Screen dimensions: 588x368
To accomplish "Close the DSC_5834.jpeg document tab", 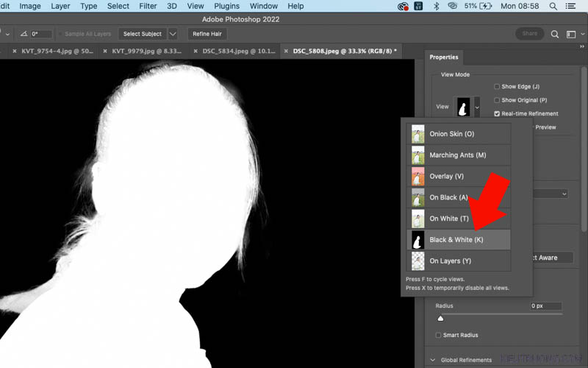I will tap(196, 51).
